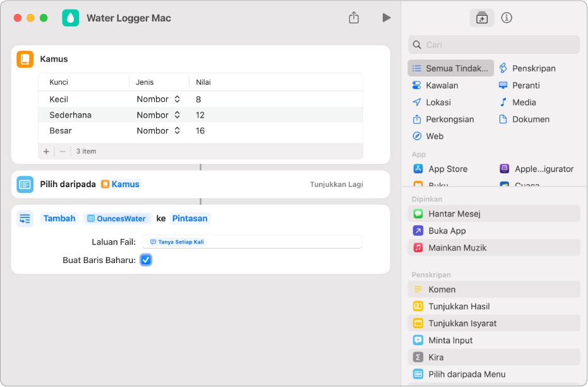Click the Tambah mode token

tap(59, 218)
